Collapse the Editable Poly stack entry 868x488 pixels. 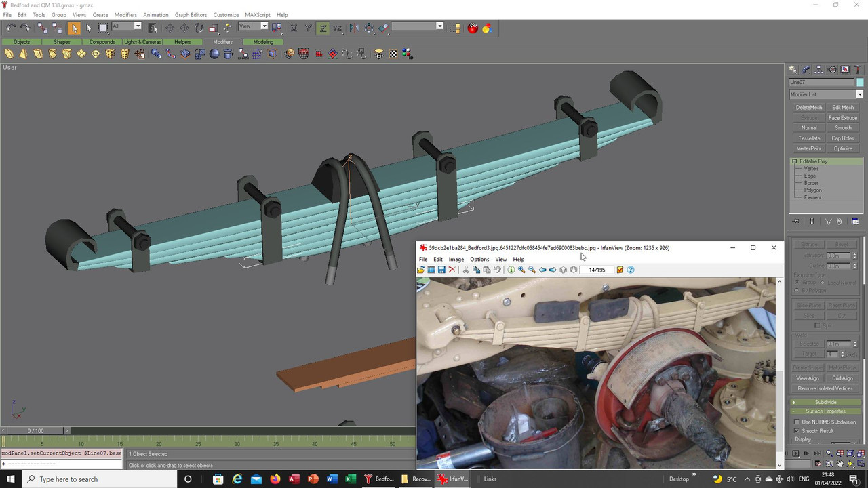click(x=794, y=161)
